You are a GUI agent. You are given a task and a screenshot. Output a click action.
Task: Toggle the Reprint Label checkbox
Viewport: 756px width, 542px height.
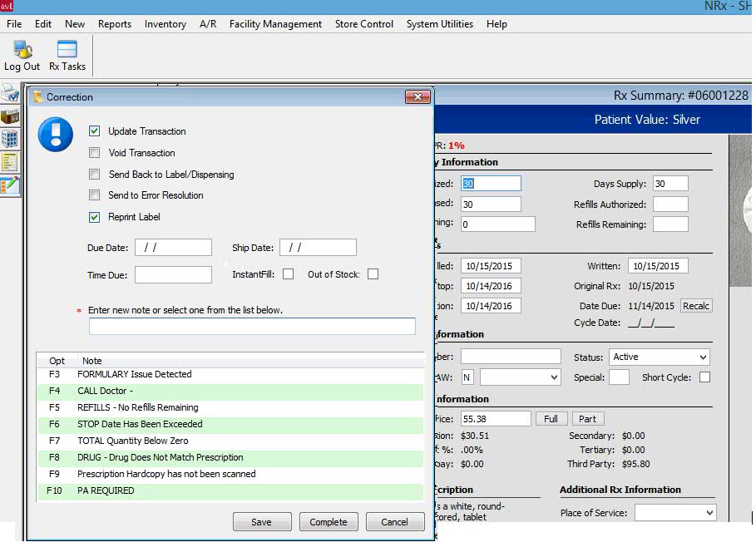(x=95, y=217)
